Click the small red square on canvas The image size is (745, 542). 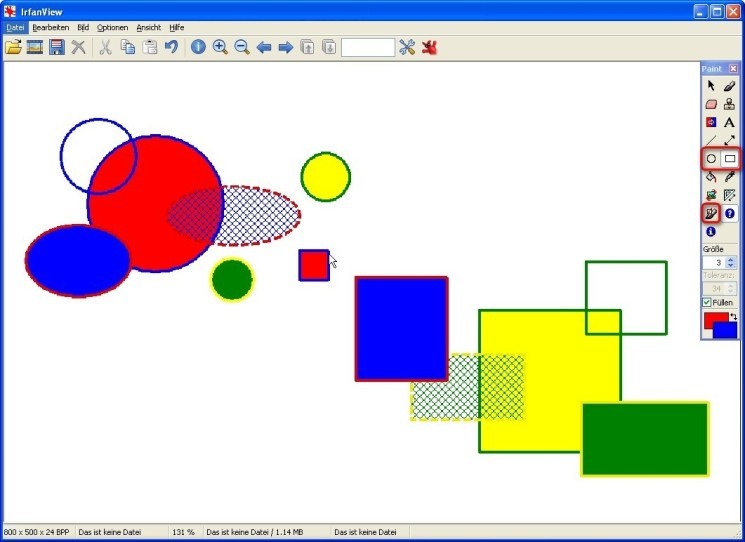pos(314,265)
